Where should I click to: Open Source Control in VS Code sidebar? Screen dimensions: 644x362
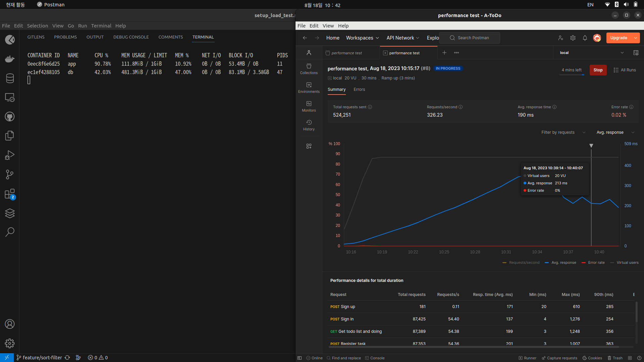point(10,174)
